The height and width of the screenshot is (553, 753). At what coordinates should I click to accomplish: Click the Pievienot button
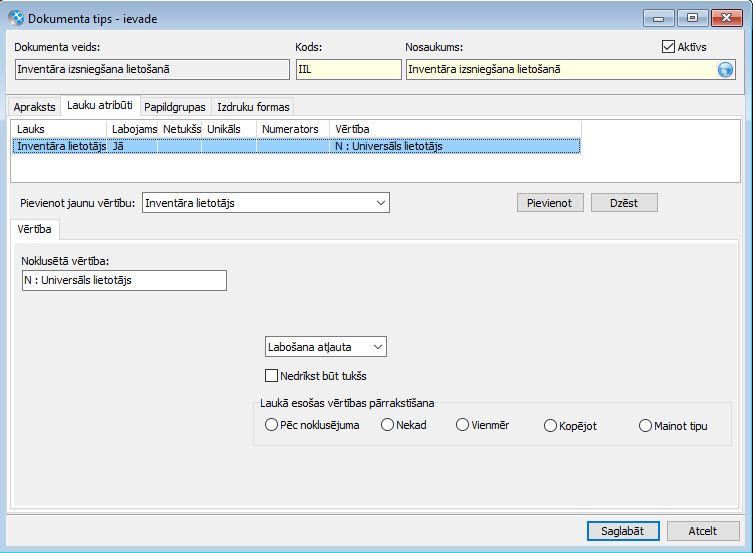click(x=550, y=203)
